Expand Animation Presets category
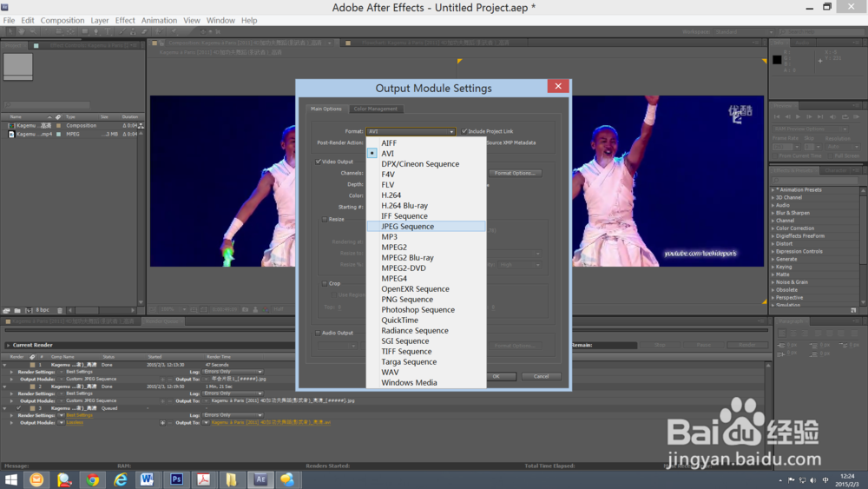Viewport: 868px width, 489px height. point(773,190)
